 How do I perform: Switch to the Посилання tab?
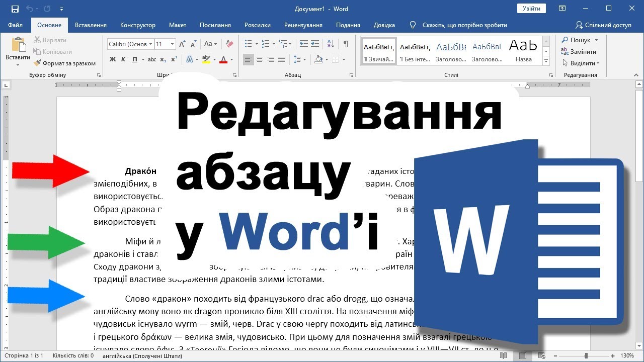pos(215,25)
